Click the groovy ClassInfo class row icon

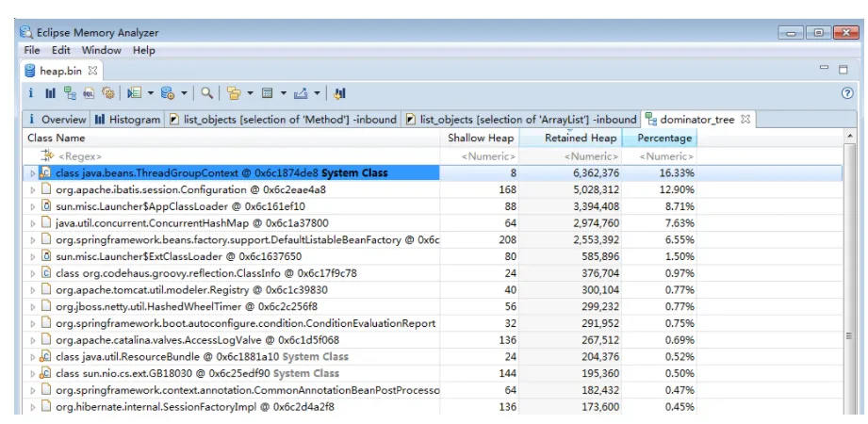(x=47, y=273)
